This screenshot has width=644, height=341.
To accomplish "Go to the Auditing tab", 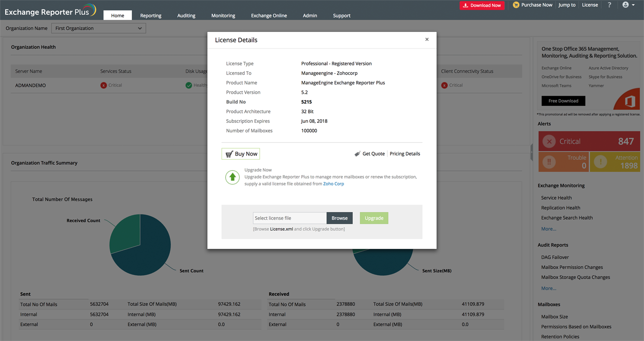I will point(186,16).
